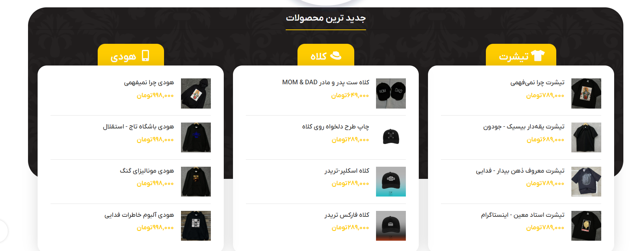This screenshot has height=251, width=644.
Task: Open the کلاه category tab
Action: [x=326, y=55]
